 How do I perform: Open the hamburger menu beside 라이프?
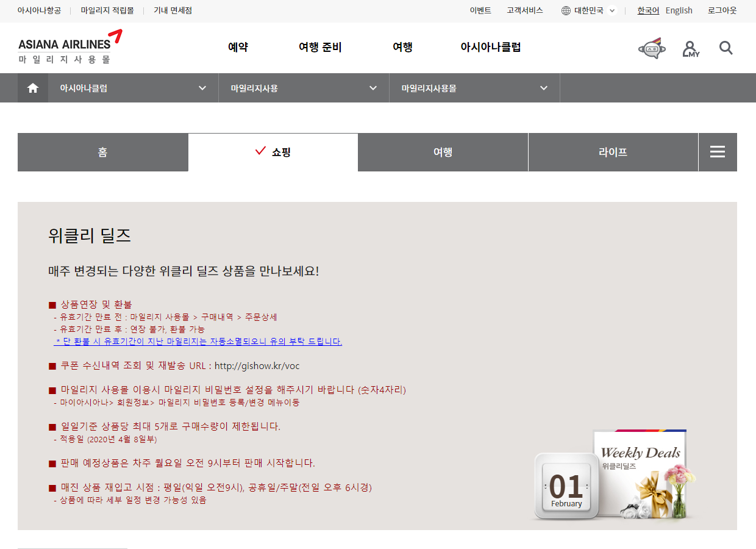(x=718, y=152)
